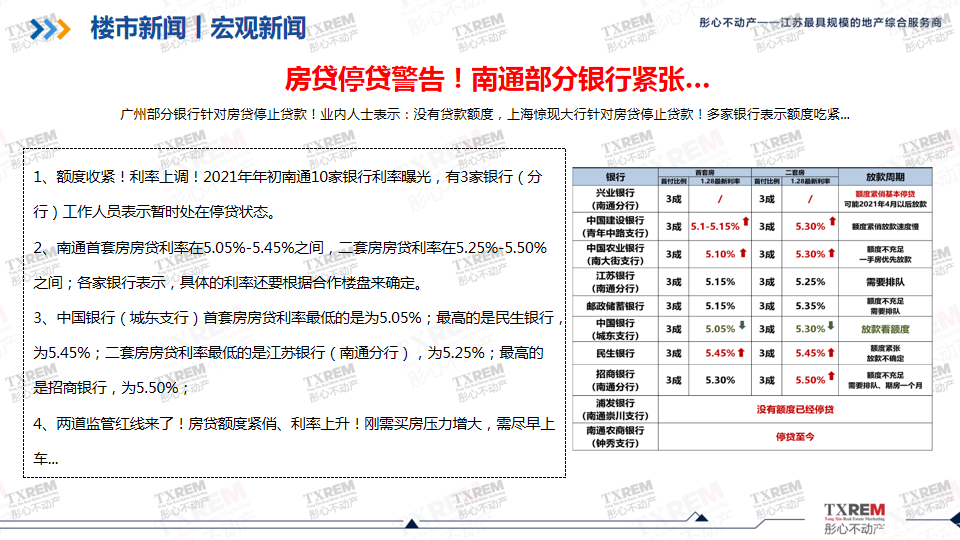Click the TXREM 彤心不动产 logo at bottom right

pyautogui.click(x=854, y=518)
